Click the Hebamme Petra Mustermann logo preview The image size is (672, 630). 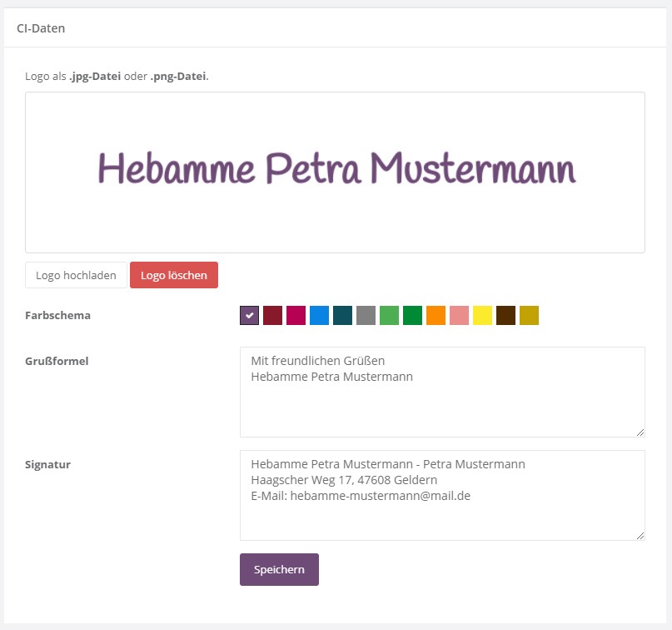pyautogui.click(x=336, y=171)
